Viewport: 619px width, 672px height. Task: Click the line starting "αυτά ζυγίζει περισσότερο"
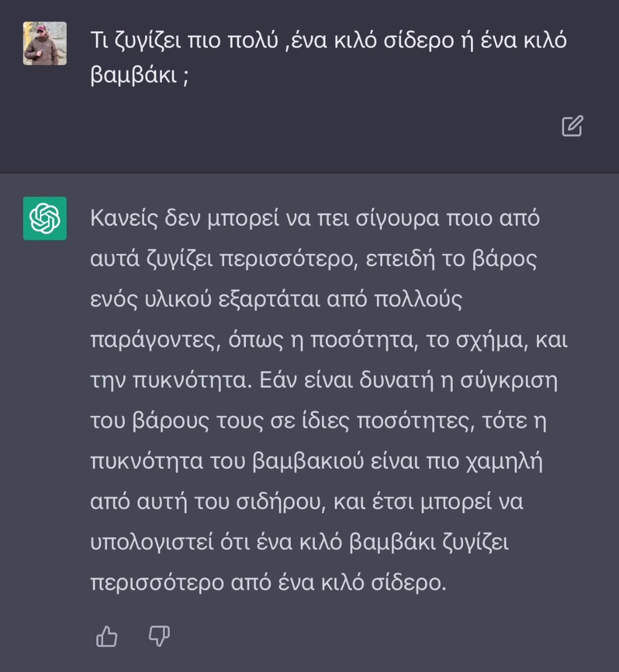(314, 259)
